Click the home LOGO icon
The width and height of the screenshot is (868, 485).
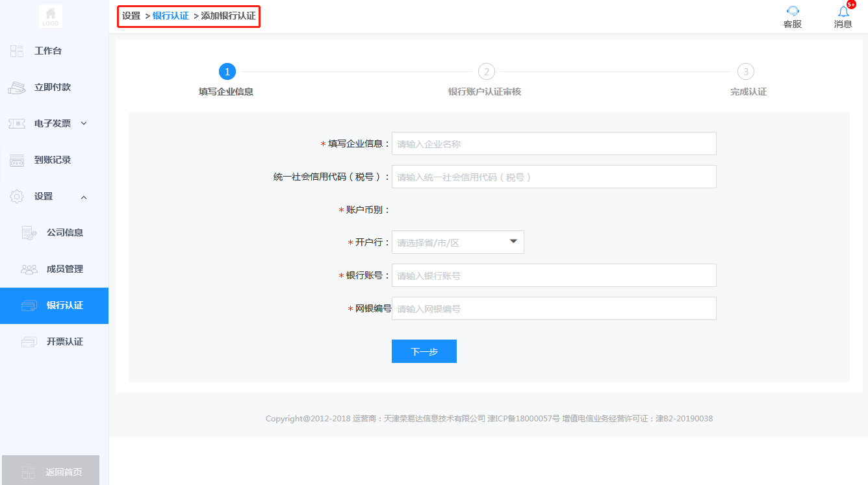click(x=51, y=16)
